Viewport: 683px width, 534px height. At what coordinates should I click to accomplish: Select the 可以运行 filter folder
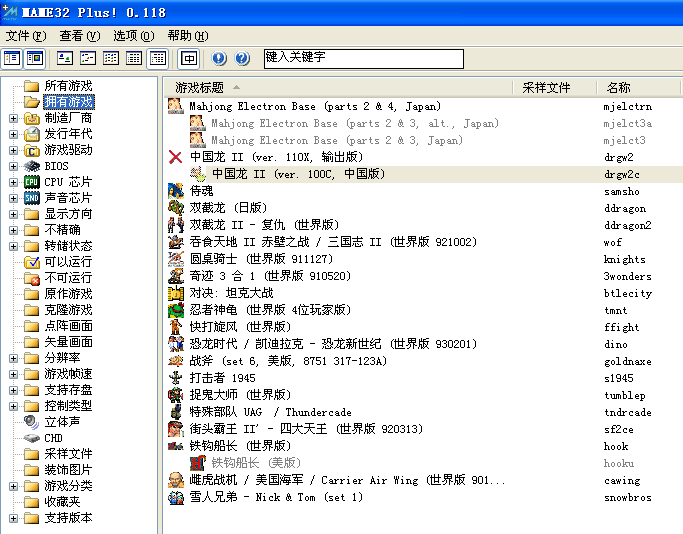(68, 262)
